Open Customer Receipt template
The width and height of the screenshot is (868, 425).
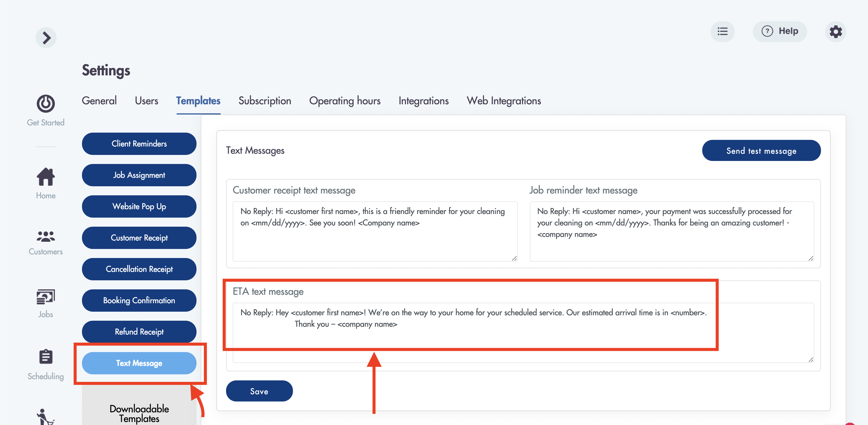click(139, 238)
